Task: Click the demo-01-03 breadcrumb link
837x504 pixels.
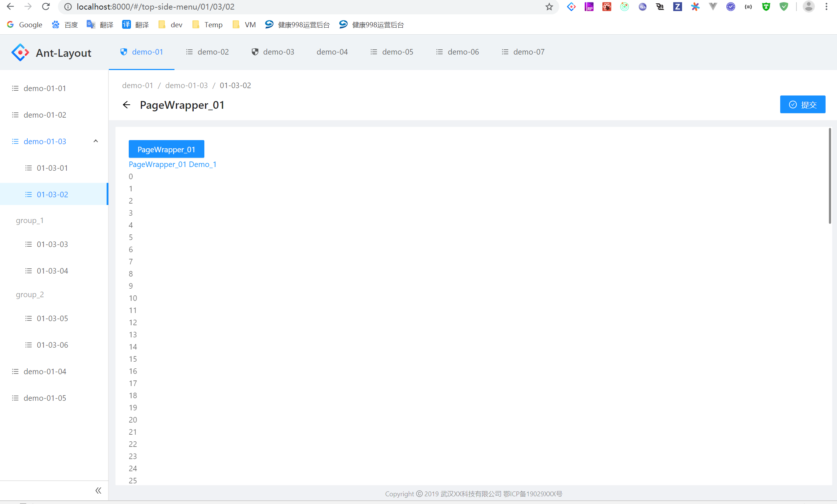Action: point(186,86)
